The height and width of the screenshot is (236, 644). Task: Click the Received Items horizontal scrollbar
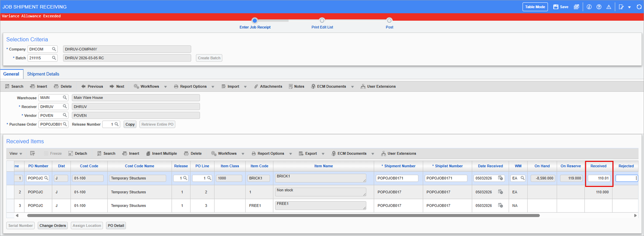(283, 216)
